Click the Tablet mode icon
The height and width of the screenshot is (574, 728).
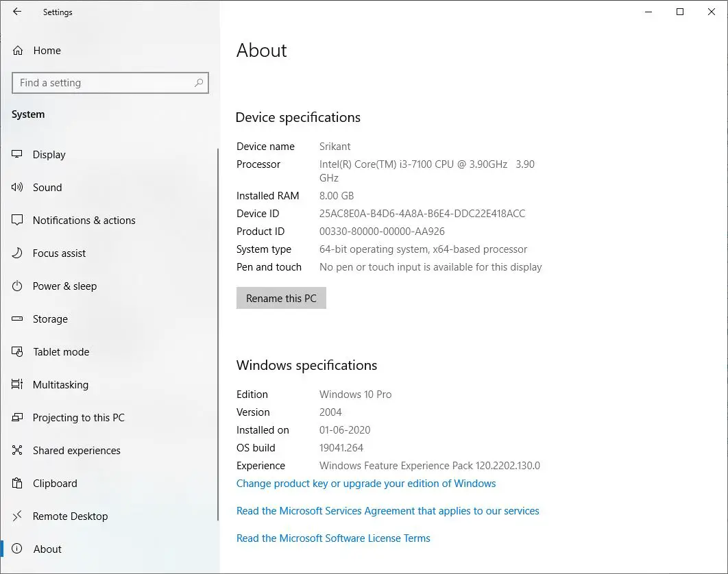pyautogui.click(x=17, y=352)
